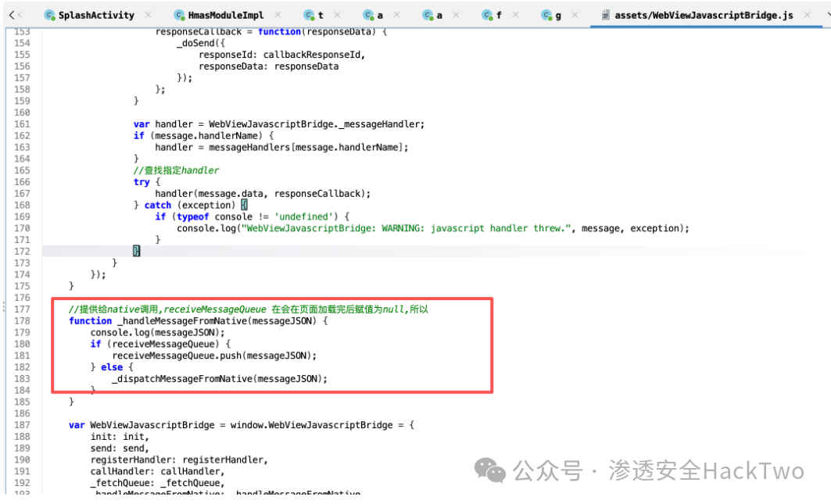This screenshot has width=831, height=504.
Task: Close the tab named g
Action: pos(575,15)
